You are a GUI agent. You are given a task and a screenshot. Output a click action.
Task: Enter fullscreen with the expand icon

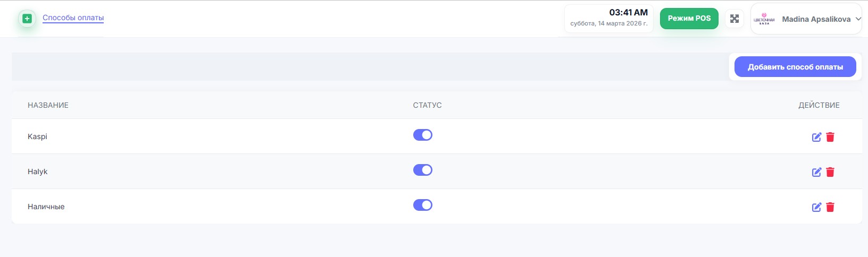pos(735,19)
